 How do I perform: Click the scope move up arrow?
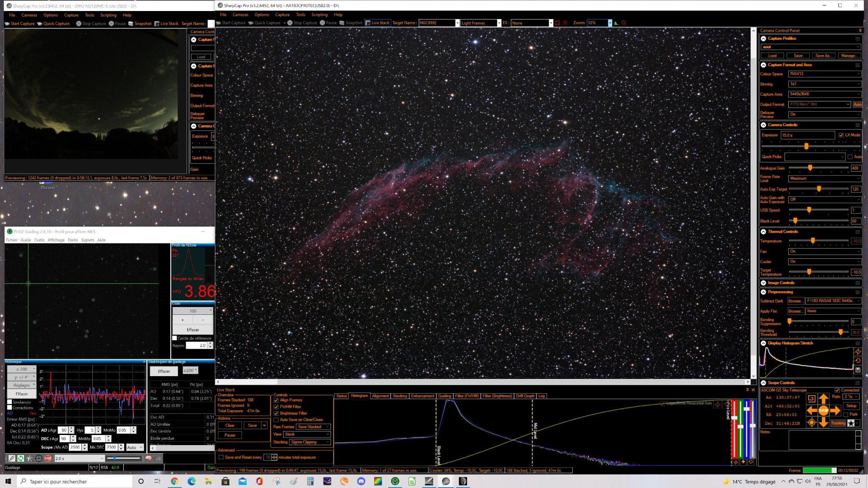(823, 398)
